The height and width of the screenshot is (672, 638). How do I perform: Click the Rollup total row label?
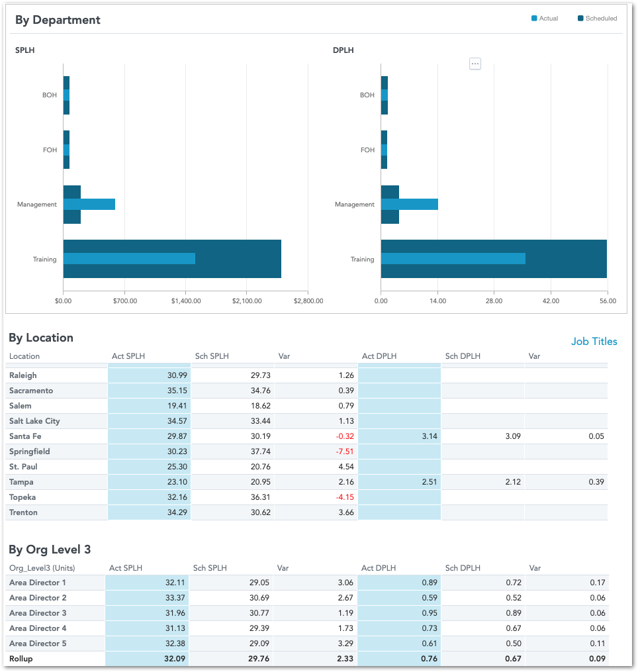tap(21, 659)
